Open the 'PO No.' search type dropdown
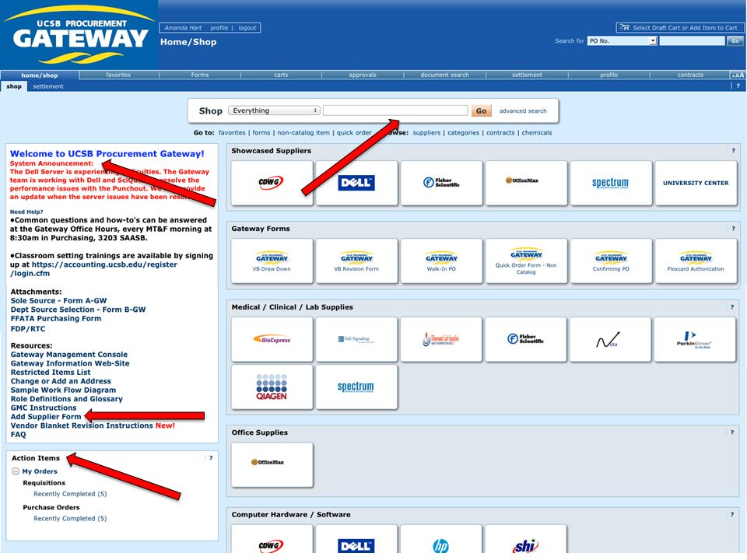The image size is (747, 560). click(622, 41)
